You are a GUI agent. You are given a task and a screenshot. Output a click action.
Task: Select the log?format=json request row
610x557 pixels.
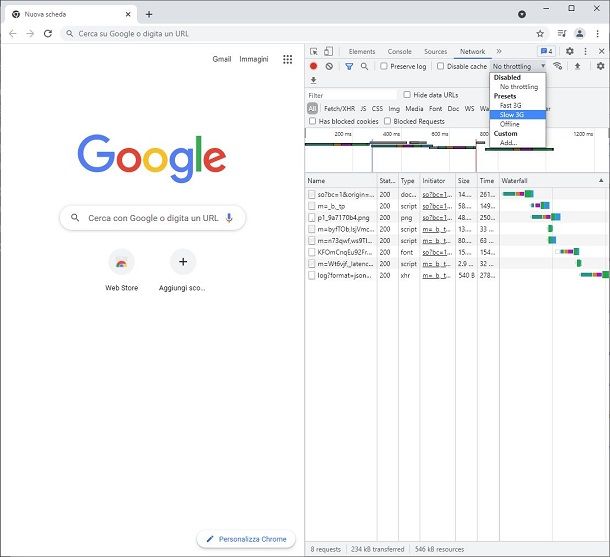(457, 275)
